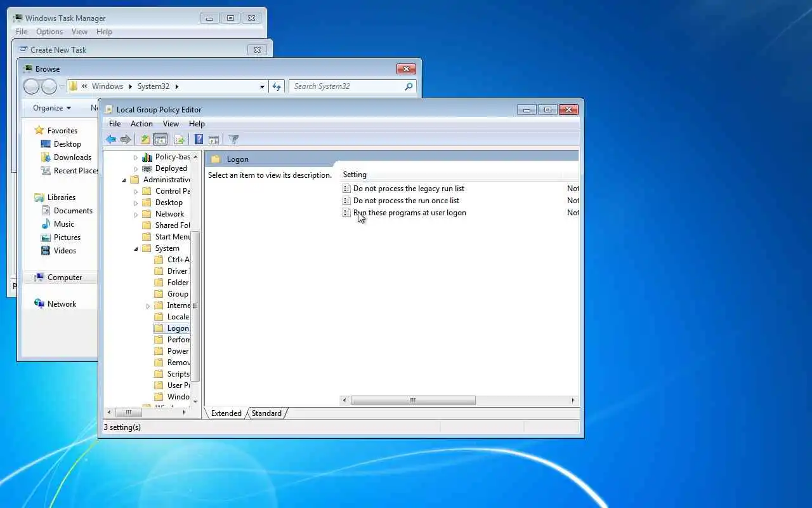Open the File menu in Group Policy Editor
Image resolution: width=812 pixels, height=508 pixels.
coord(115,124)
